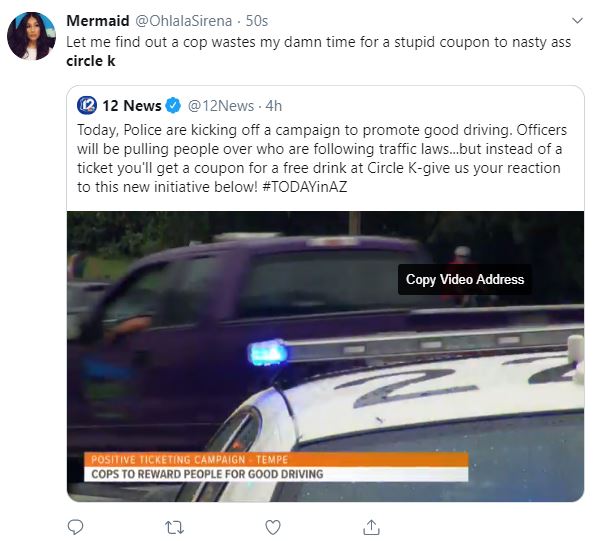
Task: Open the @OhlalaSirena handle link
Action: click(x=183, y=21)
